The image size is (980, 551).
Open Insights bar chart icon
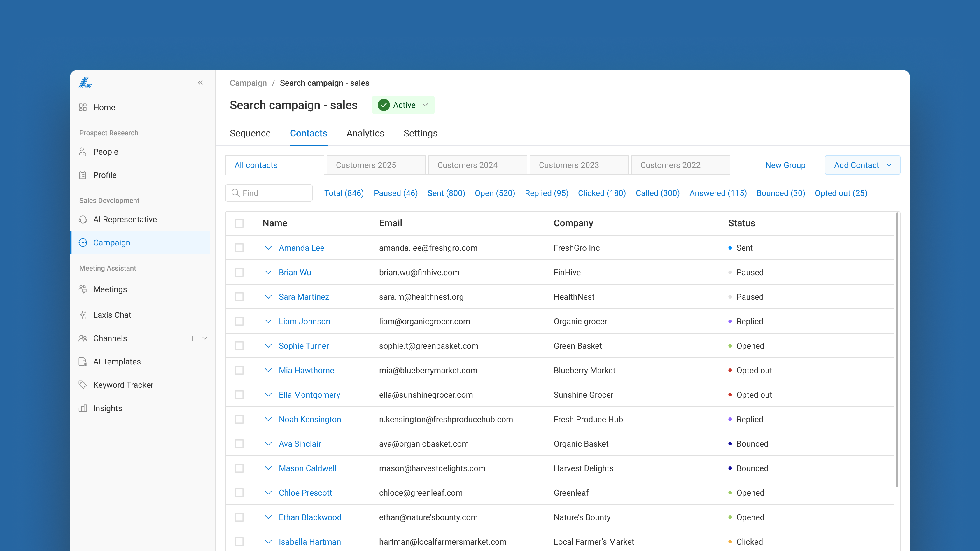point(83,408)
